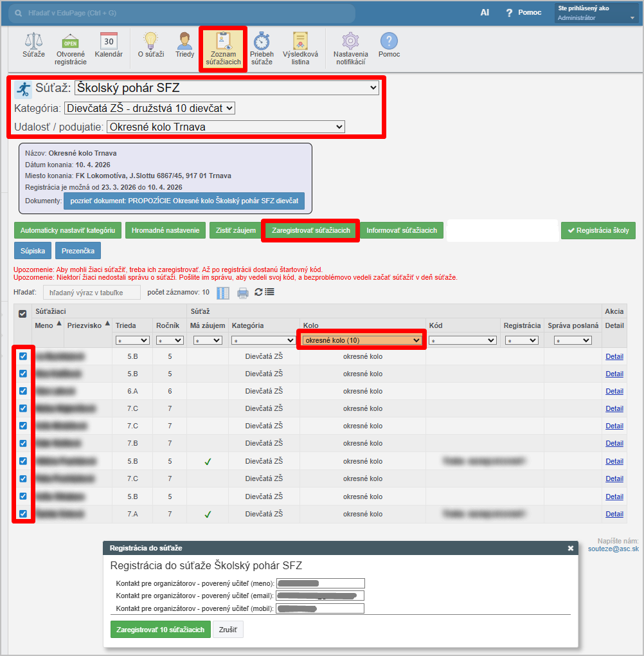Screen dimensions: 644x656
Task: Open the Triedy tab
Action: [x=184, y=45]
